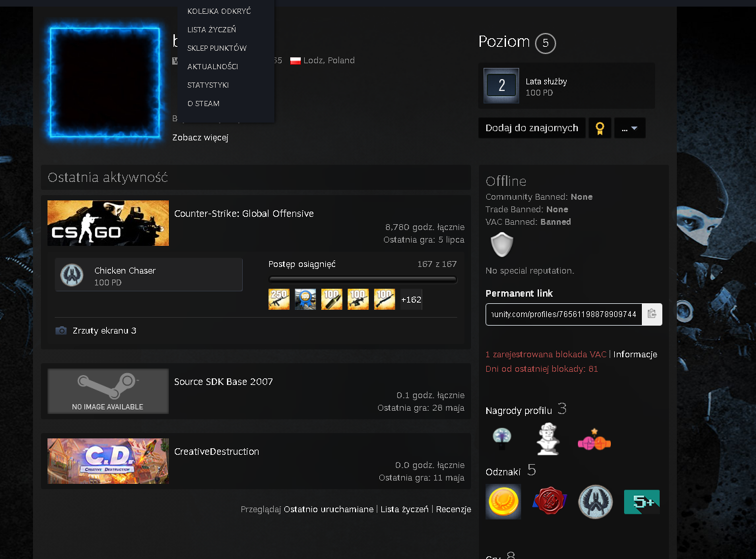Click the camera icon for screenshots
Viewport: 756px width, 559px height.
pyautogui.click(x=61, y=330)
